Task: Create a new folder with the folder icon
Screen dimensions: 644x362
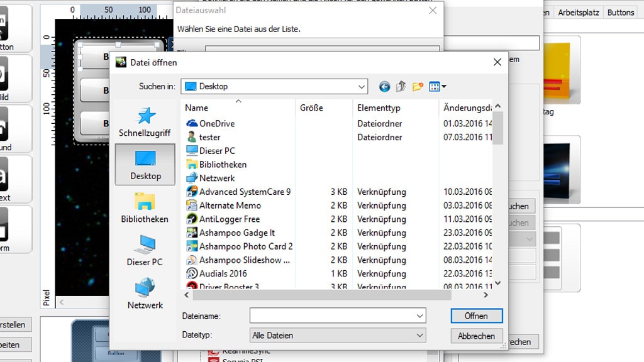Action: [x=418, y=87]
